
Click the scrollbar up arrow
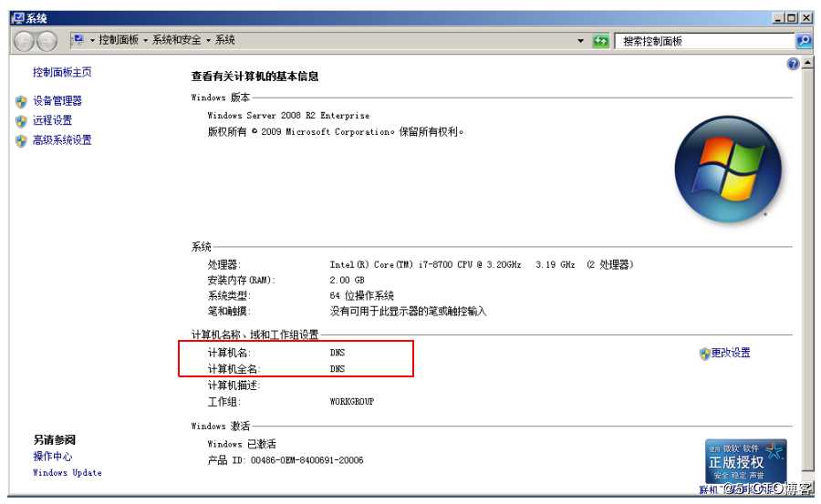point(808,63)
